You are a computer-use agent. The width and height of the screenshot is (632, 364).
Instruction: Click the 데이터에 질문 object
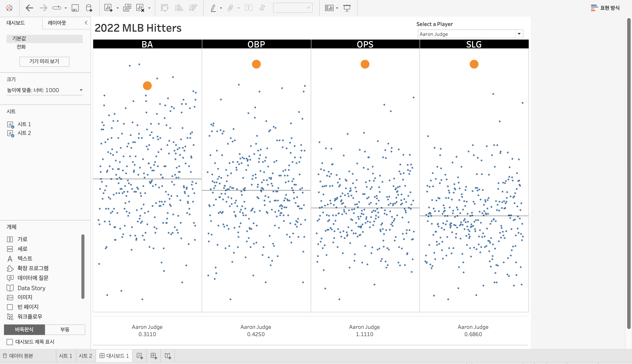(27, 278)
